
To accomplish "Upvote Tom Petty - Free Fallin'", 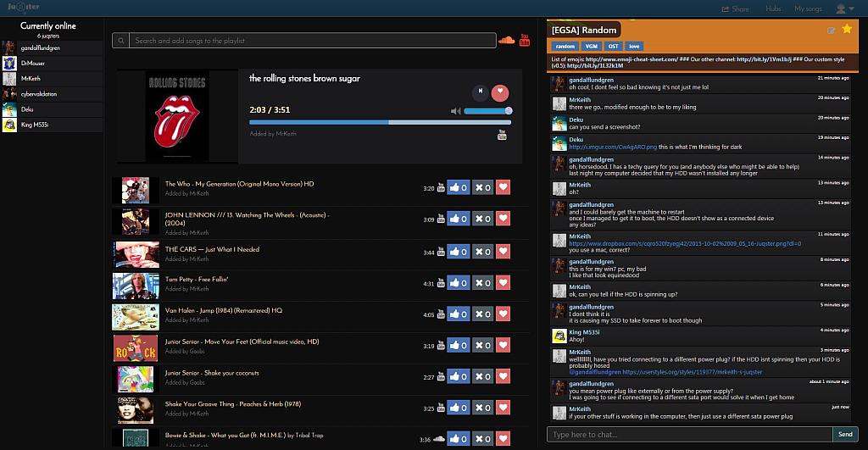I will point(459,283).
